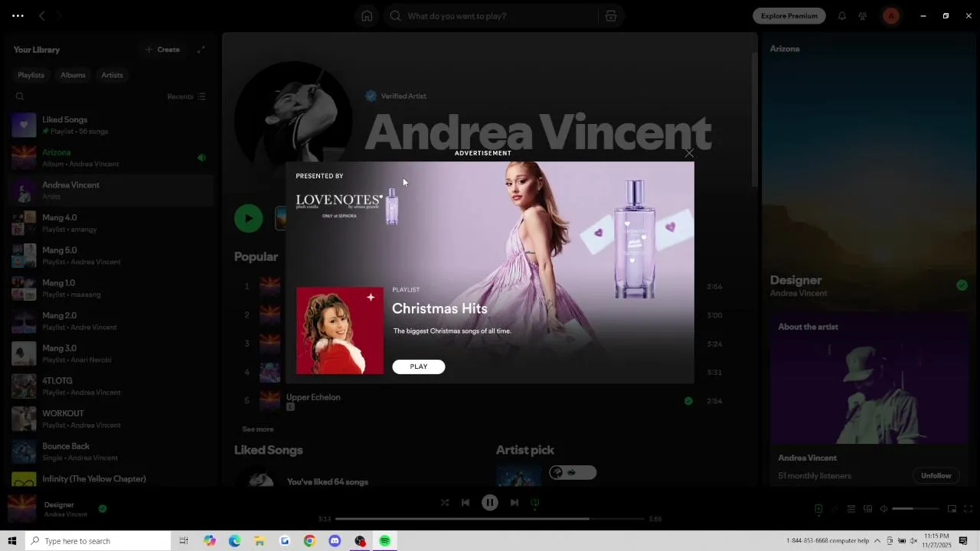This screenshot has width=980, height=551.
Task: Close the advertisement overlay
Action: click(689, 153)
